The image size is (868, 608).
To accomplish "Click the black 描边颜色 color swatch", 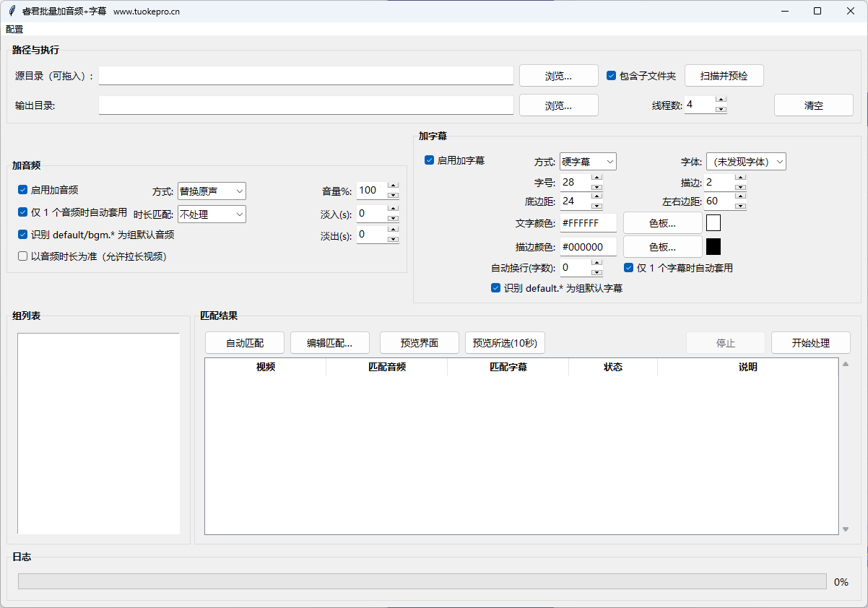I will 713,247.
